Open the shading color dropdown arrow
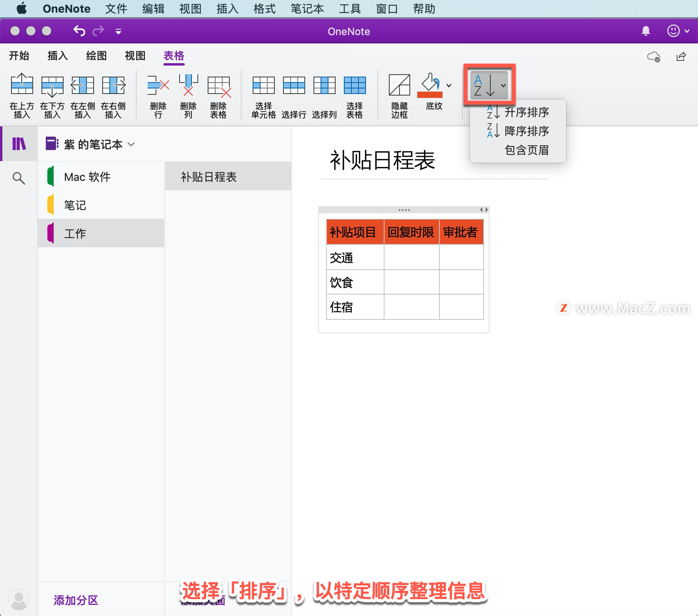 (449, 85)
